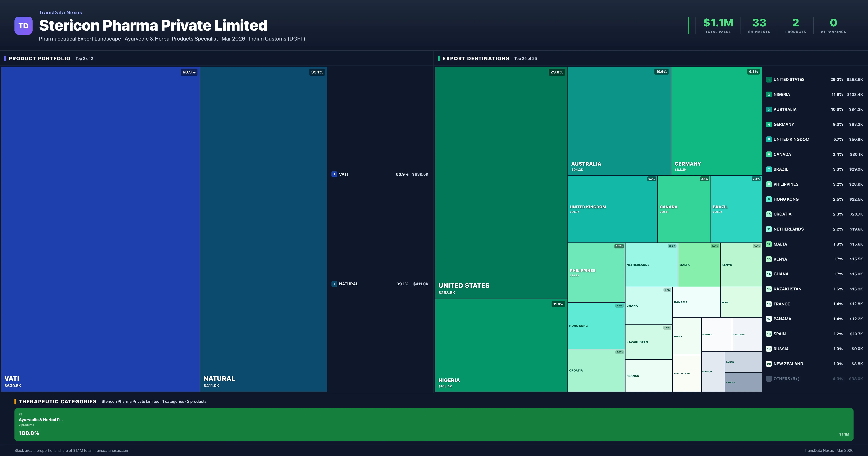This screenshot has width=868, height=456.
Task: Click the United States treemap tile
Action: [x=501, y=182]
